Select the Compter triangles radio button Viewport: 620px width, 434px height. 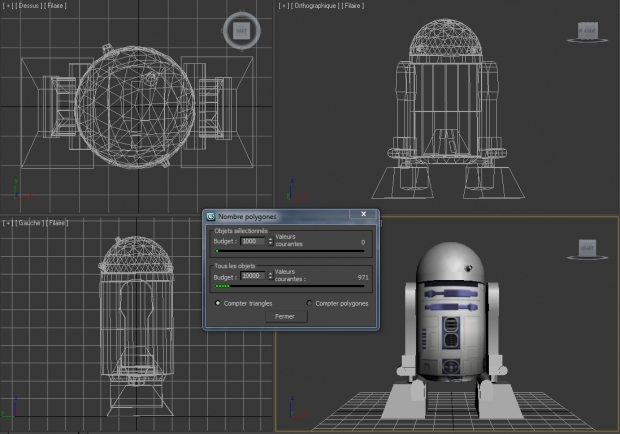[217, 303]
